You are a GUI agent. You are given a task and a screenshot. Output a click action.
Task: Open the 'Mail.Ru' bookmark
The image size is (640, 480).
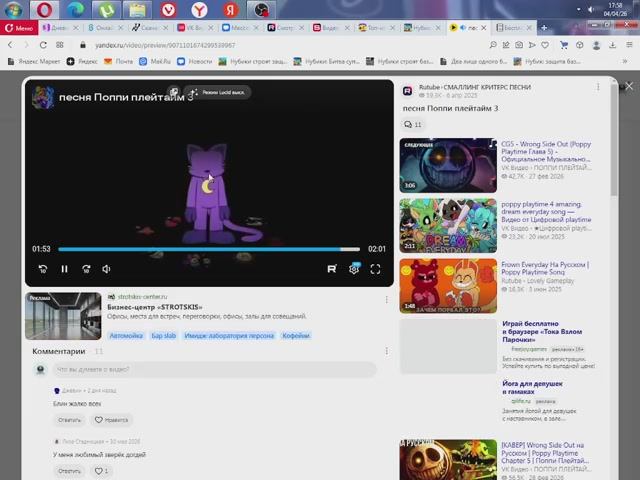[x=155, y=62]
